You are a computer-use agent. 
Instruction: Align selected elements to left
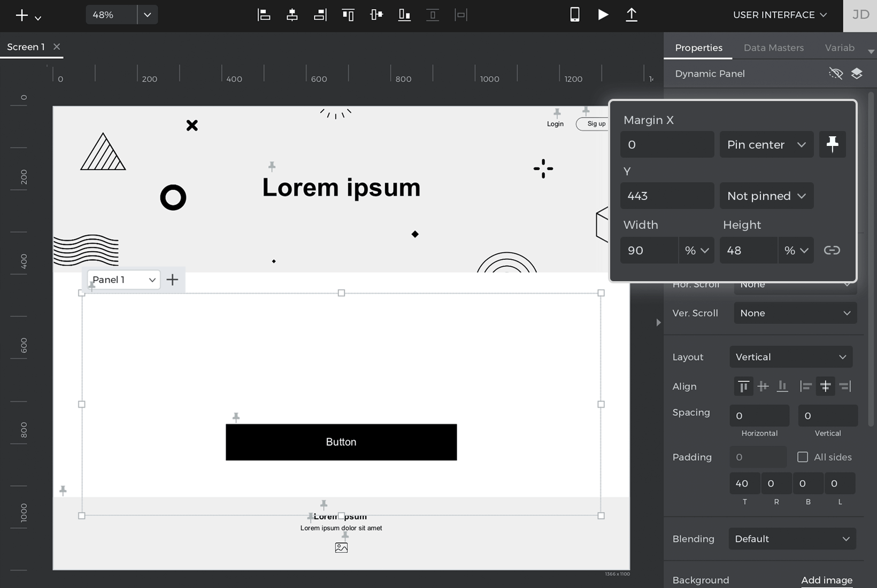click(x=264, y=15)
